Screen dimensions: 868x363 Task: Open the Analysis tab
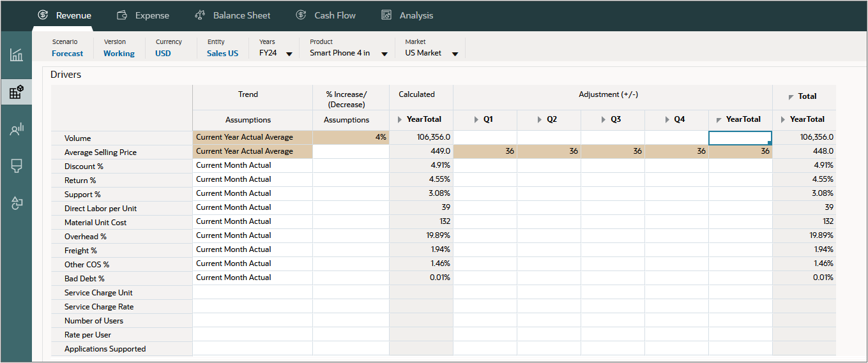pyautogui.click(x=407, y=15)
